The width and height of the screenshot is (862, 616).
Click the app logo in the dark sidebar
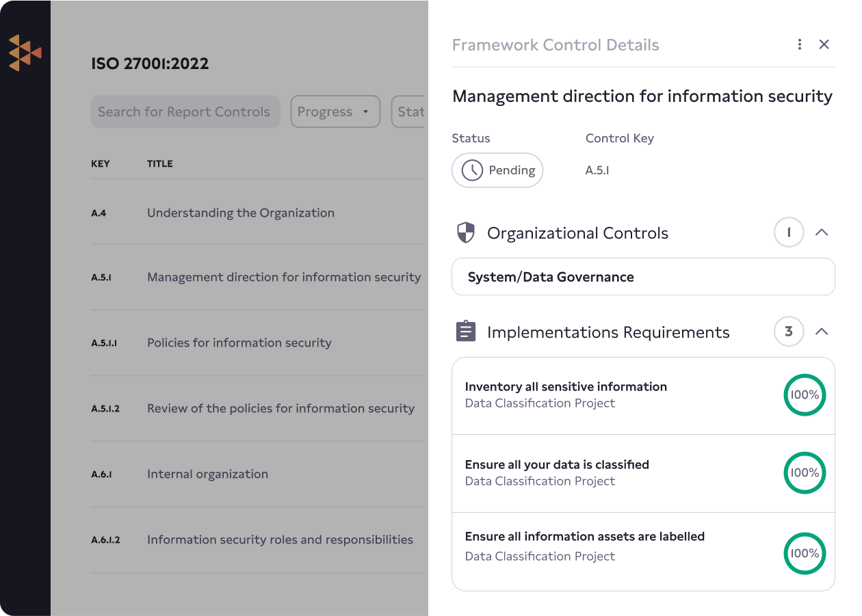pyautogui.click(x=25, y=52)
